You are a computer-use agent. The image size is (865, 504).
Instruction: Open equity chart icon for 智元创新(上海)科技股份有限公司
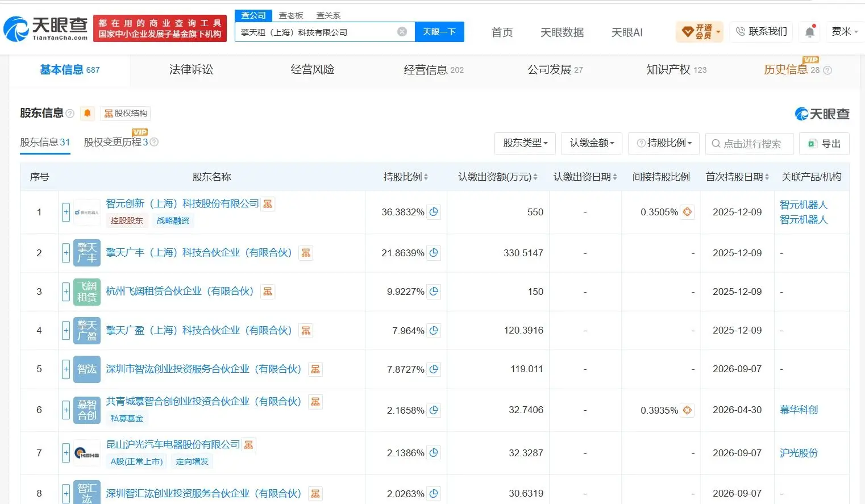[x=268, y=204]
